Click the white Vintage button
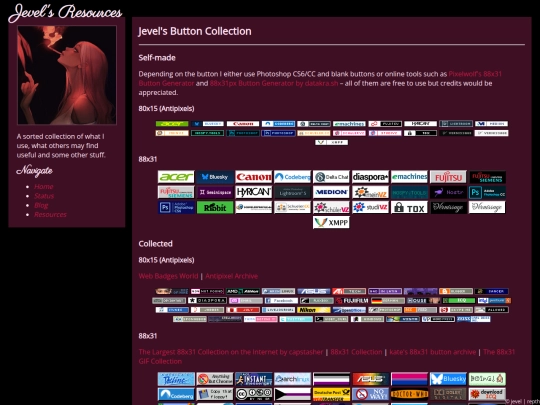 [x=487, y=207]
